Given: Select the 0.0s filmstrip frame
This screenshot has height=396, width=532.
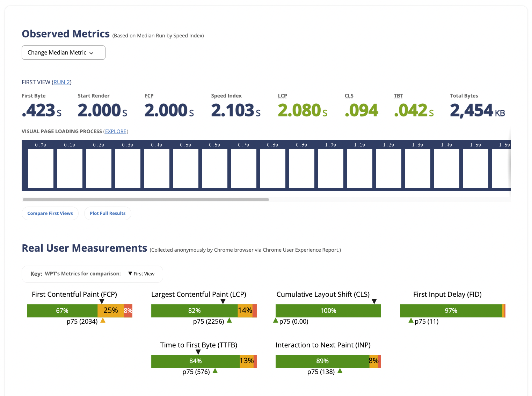Looking at the screenshot, I should click(x=41, y=168).
